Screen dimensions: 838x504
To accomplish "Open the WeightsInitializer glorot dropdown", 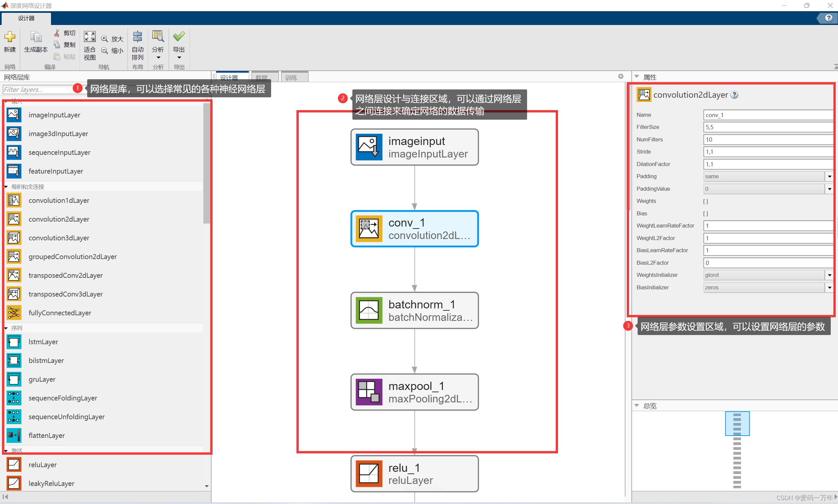I will click(829, 275).
